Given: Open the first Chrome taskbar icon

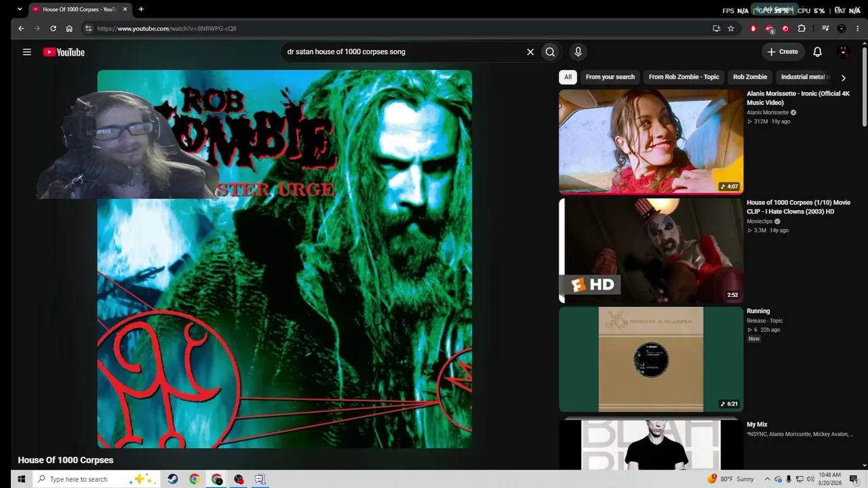Looking at the screenshot, I should (x=195, y=479).
